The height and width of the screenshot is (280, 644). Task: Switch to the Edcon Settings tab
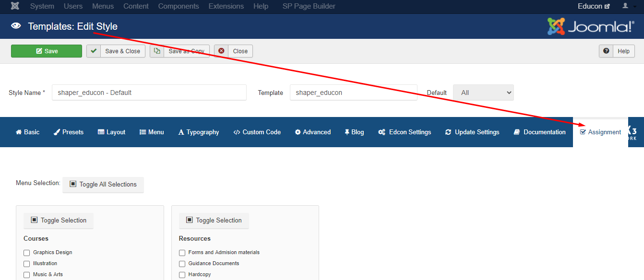click(405, 132)
